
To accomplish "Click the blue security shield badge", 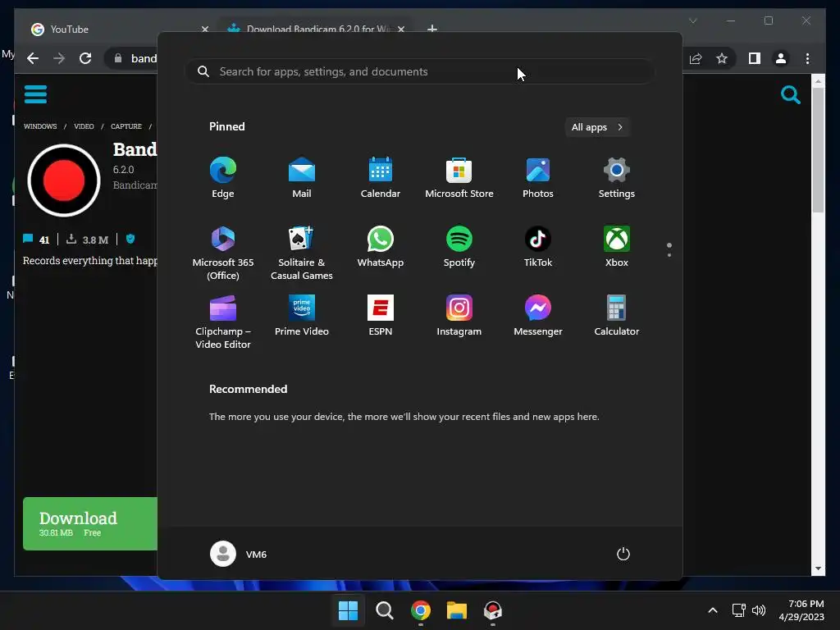I will coord(130,239).
